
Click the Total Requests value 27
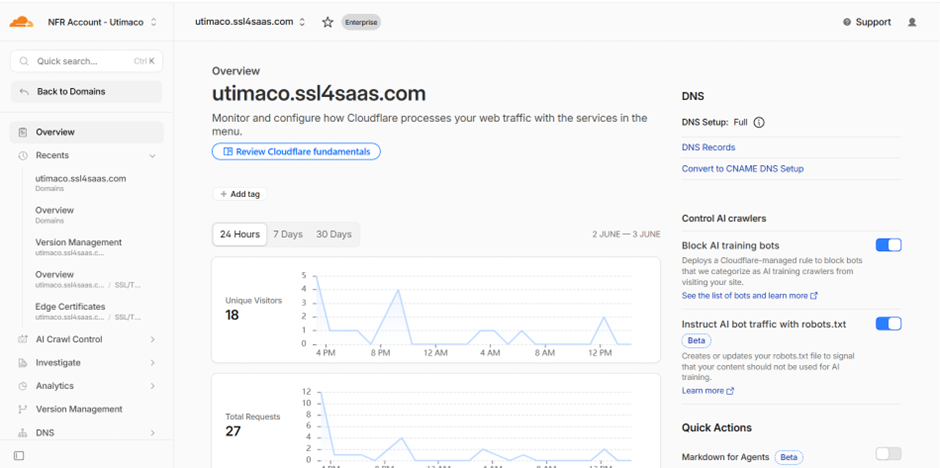[233, 431]
